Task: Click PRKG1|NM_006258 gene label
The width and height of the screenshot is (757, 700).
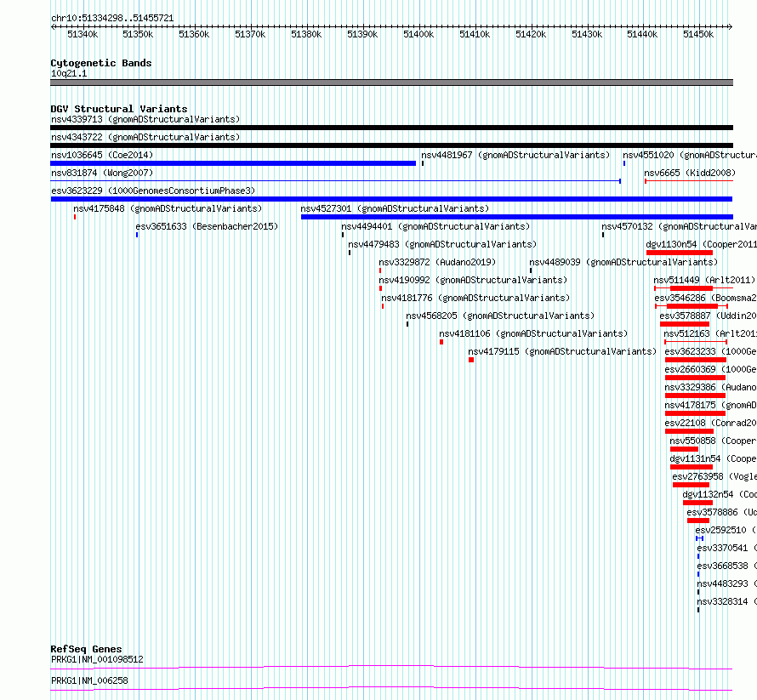Action: click(89, 680)
